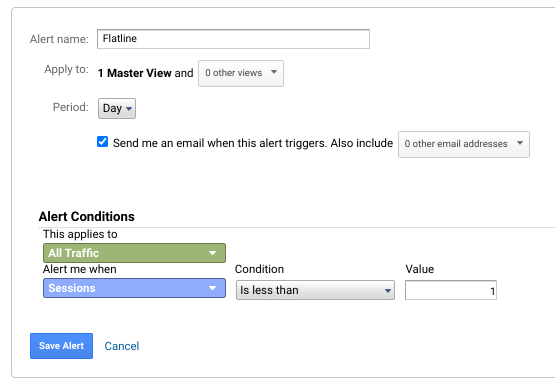Open the Period 'Day' dropdown

117,108
